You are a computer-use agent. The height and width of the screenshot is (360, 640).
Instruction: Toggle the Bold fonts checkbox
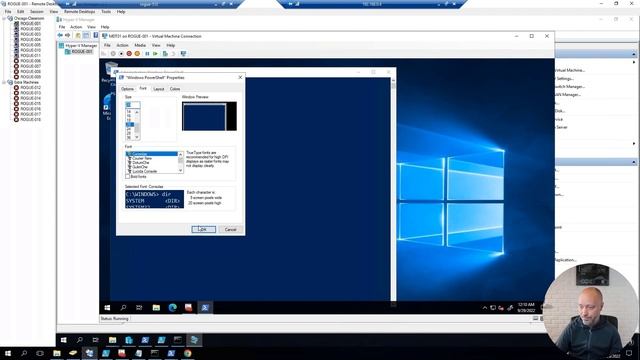click(x=128, y=177)
